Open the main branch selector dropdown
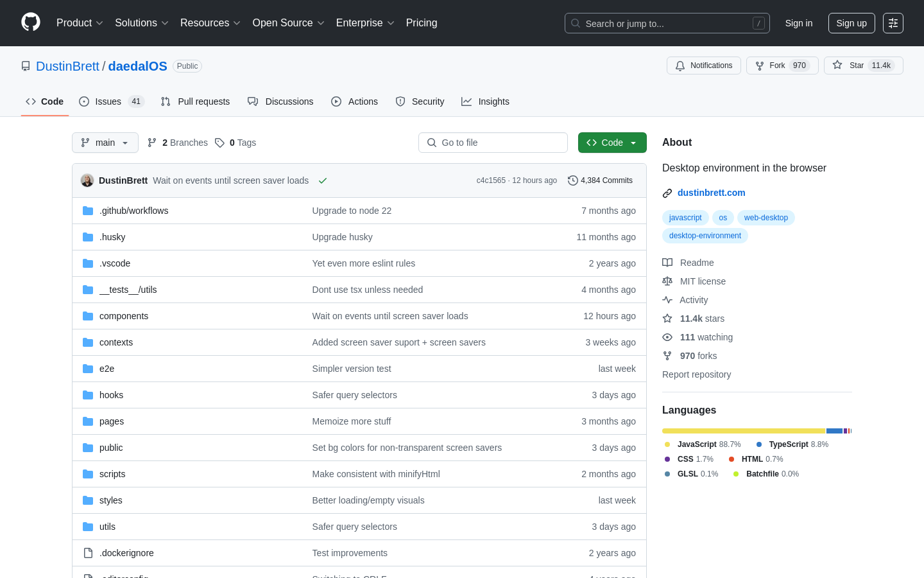Screen dimensions: 924x578 coord(105,143)
